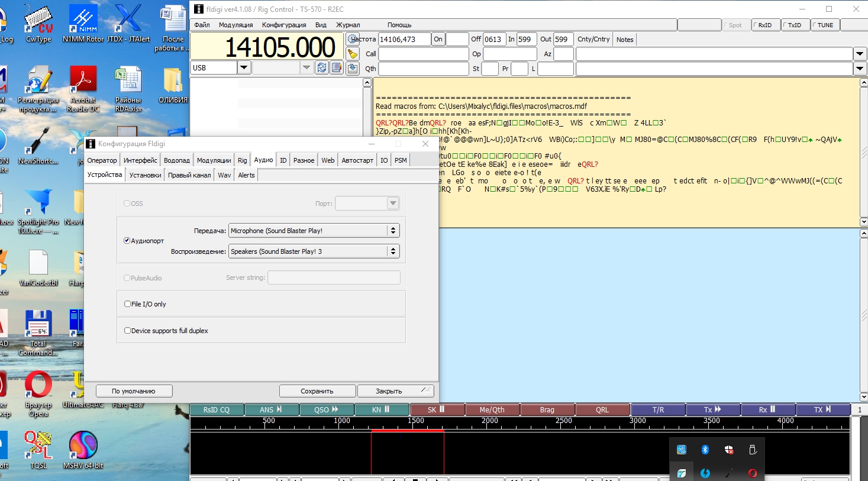The height and width of the screenshot is (481, 868).
Task: Open the USB mode dropdown arrow
Action: coord(244,67)
